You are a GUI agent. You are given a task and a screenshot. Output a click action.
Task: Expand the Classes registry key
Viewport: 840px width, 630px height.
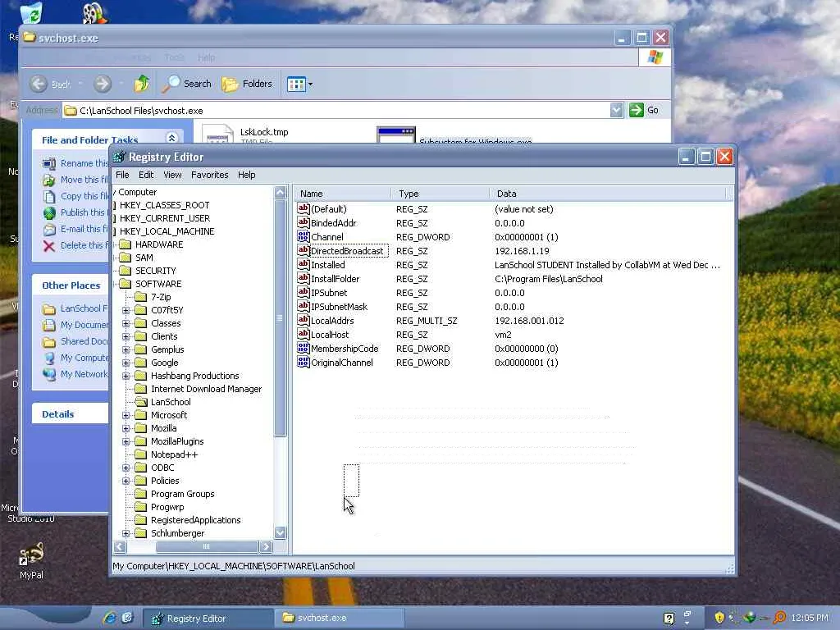[126, 323]
